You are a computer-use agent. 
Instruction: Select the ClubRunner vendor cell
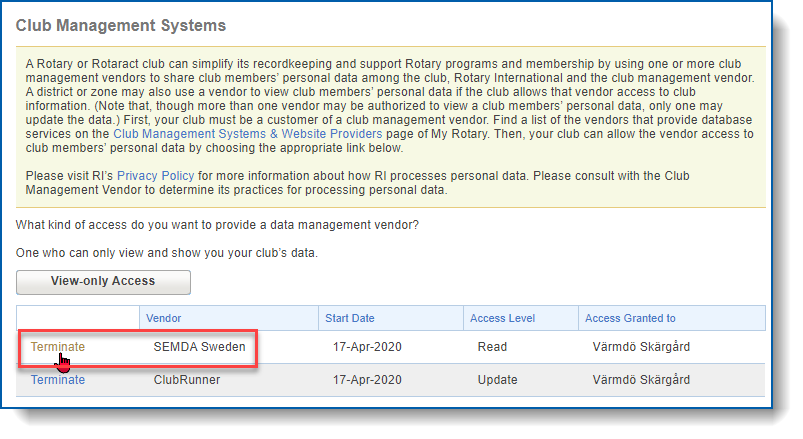187,380
